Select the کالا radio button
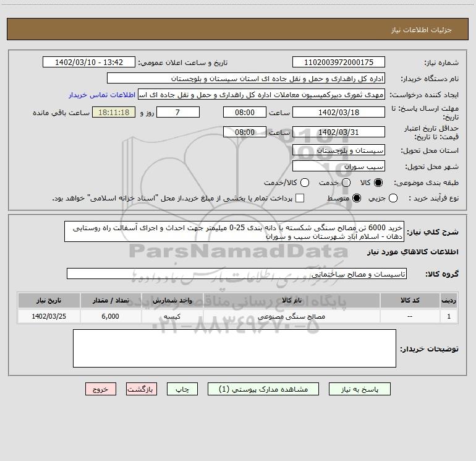The image size is (476, 461). click(x=378, y=183)
